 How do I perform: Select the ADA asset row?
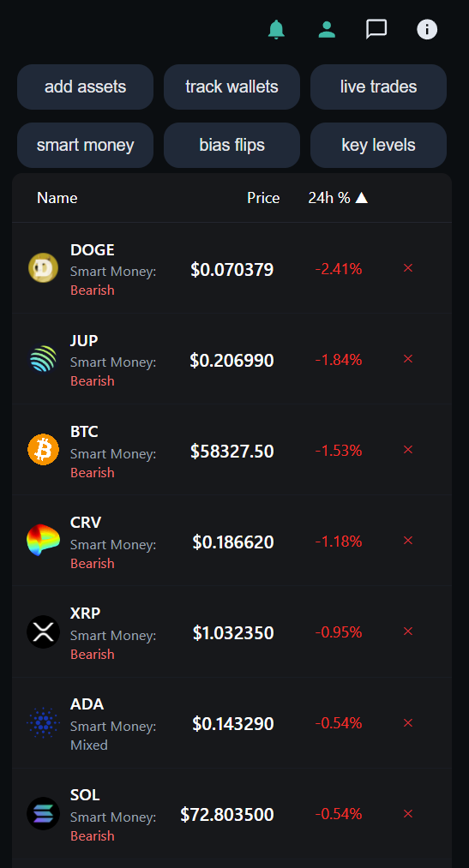(232, 723)
